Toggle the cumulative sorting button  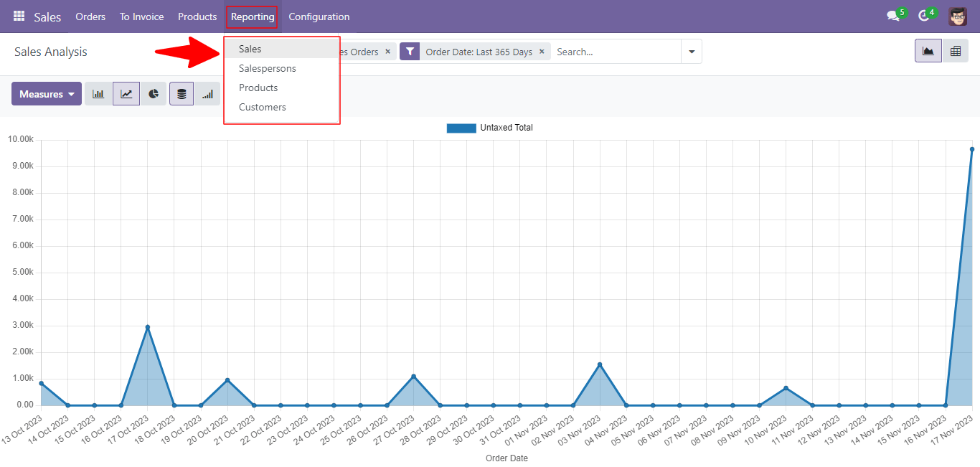[207, 94]
